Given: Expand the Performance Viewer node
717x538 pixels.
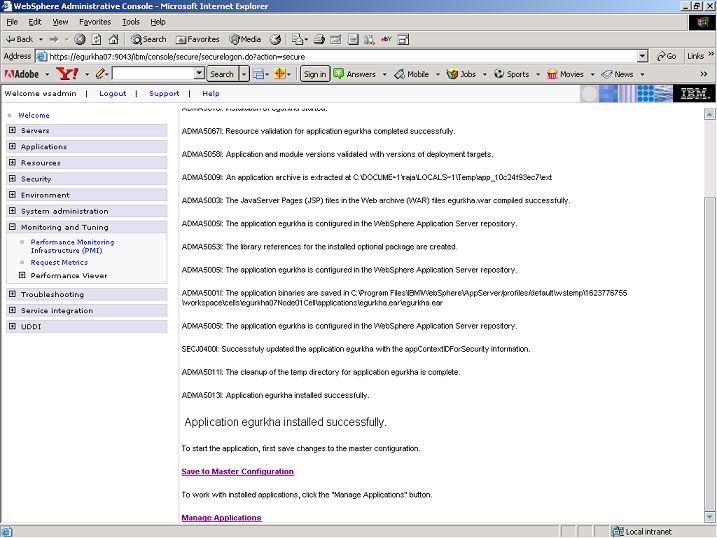Looking at the screenshot, I should [x=21, y=275].
